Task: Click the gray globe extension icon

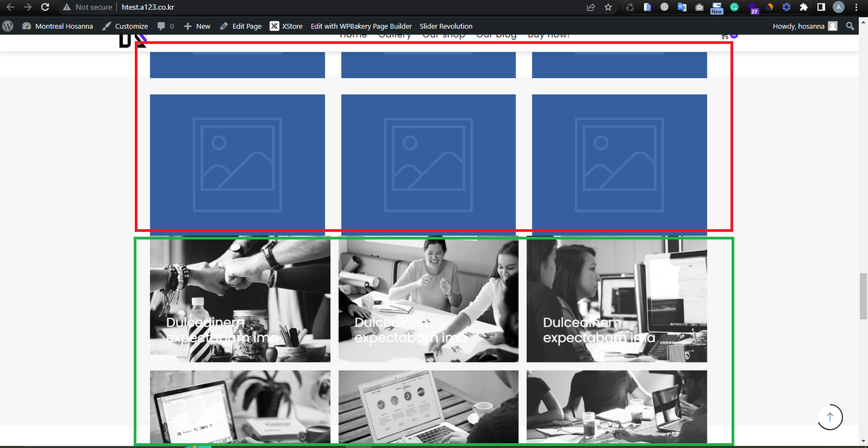Action: (665, 7)
